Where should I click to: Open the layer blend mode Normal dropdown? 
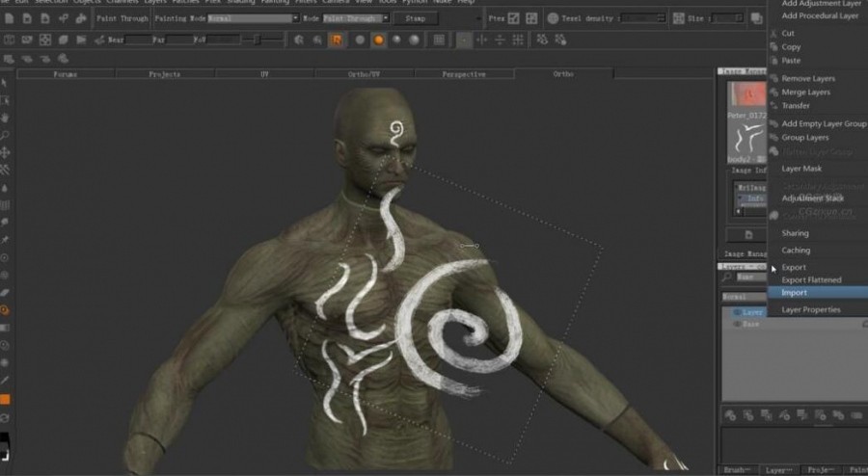[x=744, y=298]
